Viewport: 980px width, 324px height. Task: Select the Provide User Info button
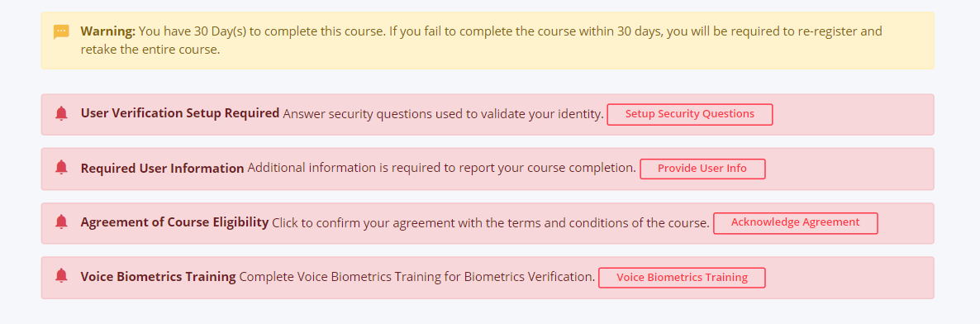point(702,169)
